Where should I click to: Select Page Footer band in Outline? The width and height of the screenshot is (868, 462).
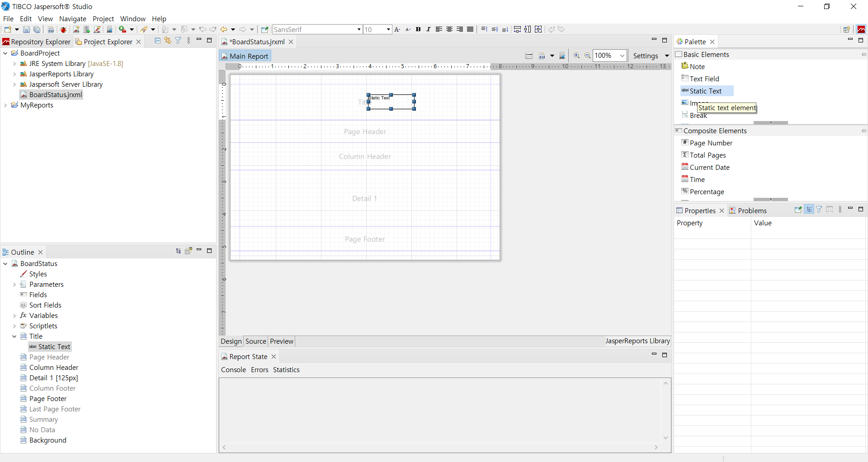pos(43,399)
